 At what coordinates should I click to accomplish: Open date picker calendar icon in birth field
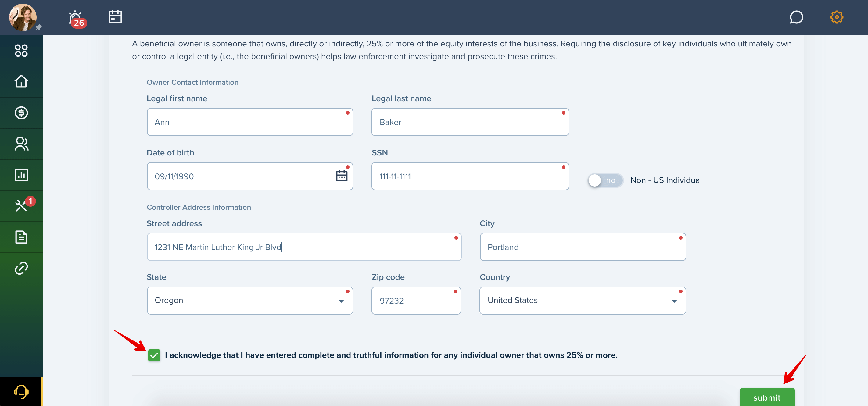342,176
